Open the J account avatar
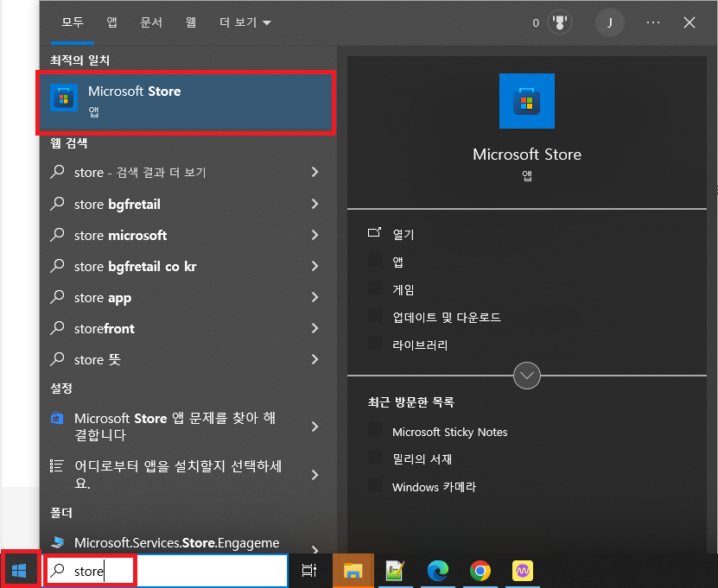The width and height of the screenshot is (718, 588). tap(609, 22)
